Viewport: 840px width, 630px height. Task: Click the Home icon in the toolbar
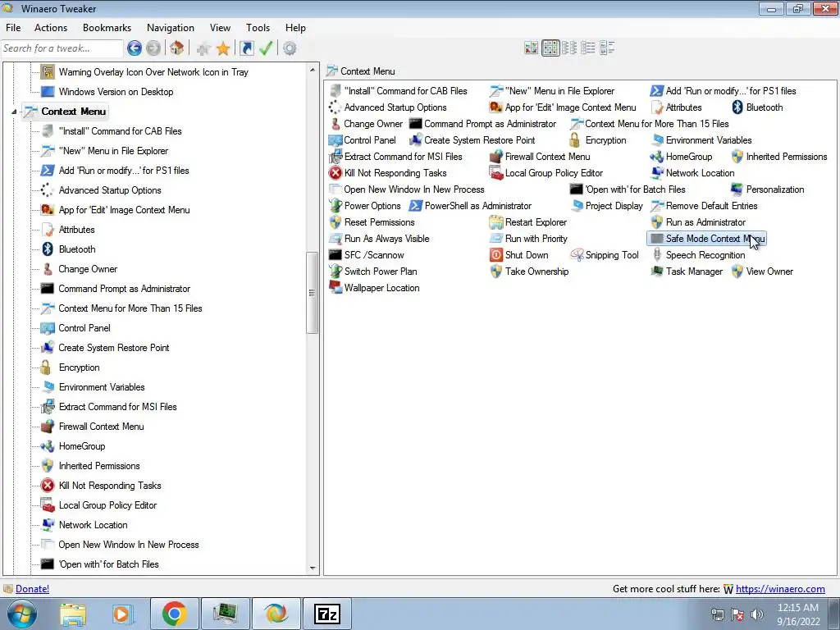point(177,48)
